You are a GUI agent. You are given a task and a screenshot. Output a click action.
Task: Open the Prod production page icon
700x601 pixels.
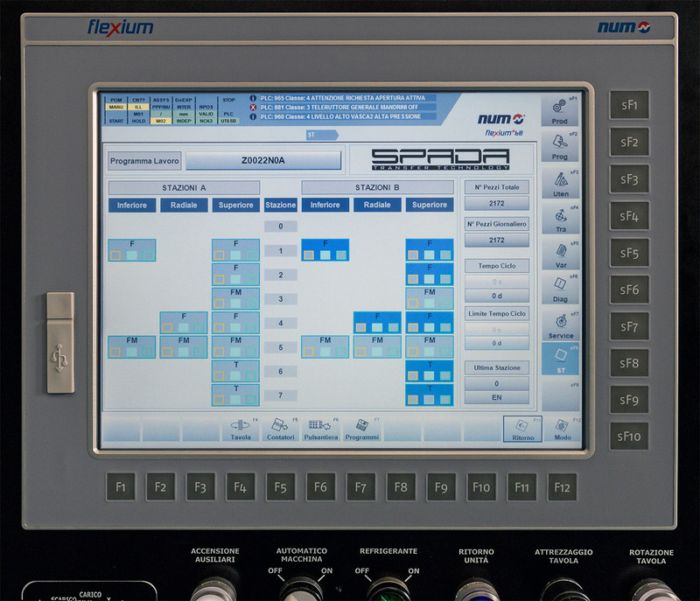click(559, 110)
